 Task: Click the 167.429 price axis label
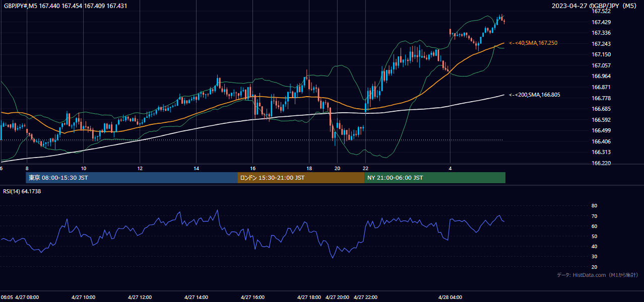coord(601,22)
